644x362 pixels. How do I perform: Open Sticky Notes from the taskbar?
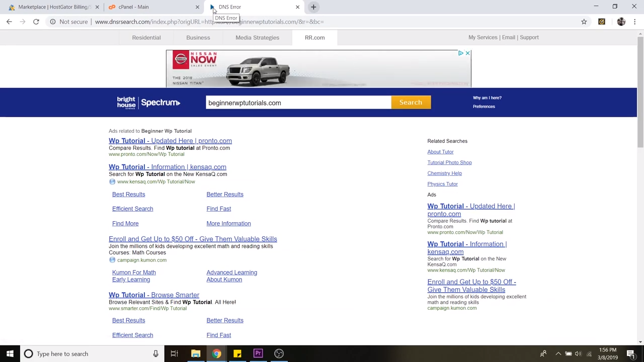[x=237, y=354]
